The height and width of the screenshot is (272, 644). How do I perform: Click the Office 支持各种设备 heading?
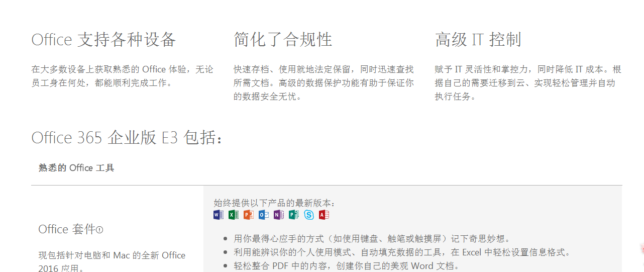click(103, 40)
